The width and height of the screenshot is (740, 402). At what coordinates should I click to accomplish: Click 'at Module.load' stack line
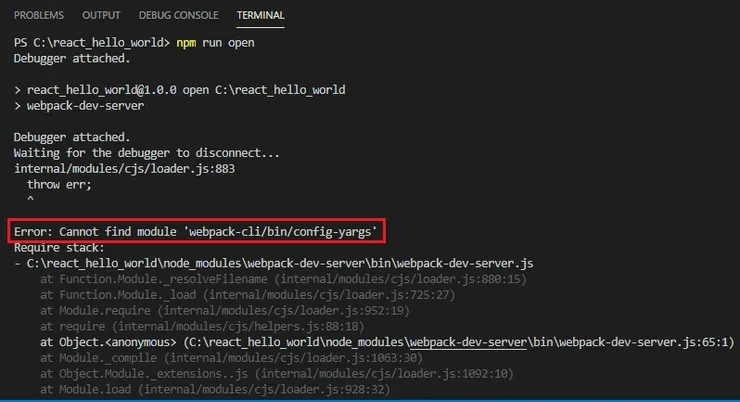pyautogui.click(x=215, y=390)
